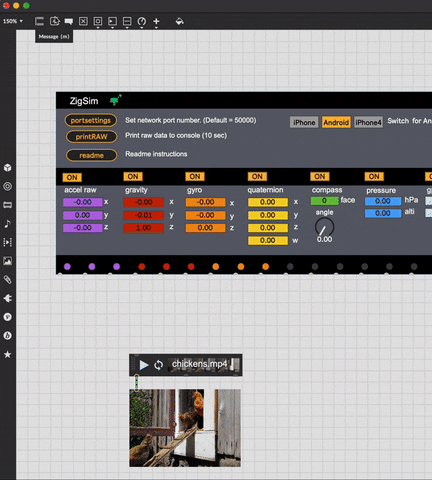
Task: Toggle the gravity ON switch
Action: point(133,176)
